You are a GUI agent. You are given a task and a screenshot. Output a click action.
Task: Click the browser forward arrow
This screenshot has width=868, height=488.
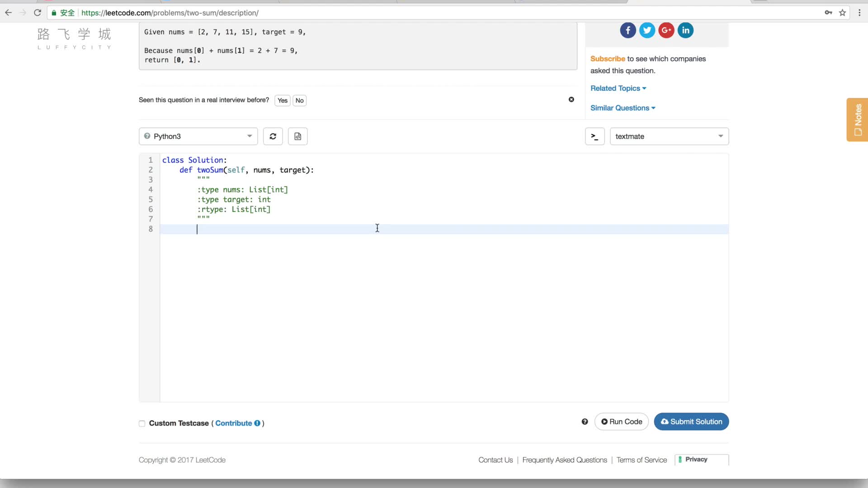(x=23, y=13)
